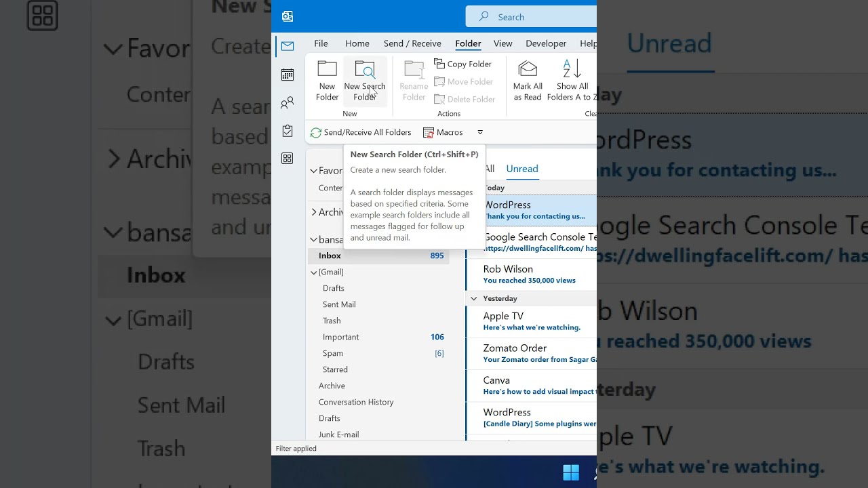Open WordPress email about Candle Diary plugins

[x=531, y=418]
